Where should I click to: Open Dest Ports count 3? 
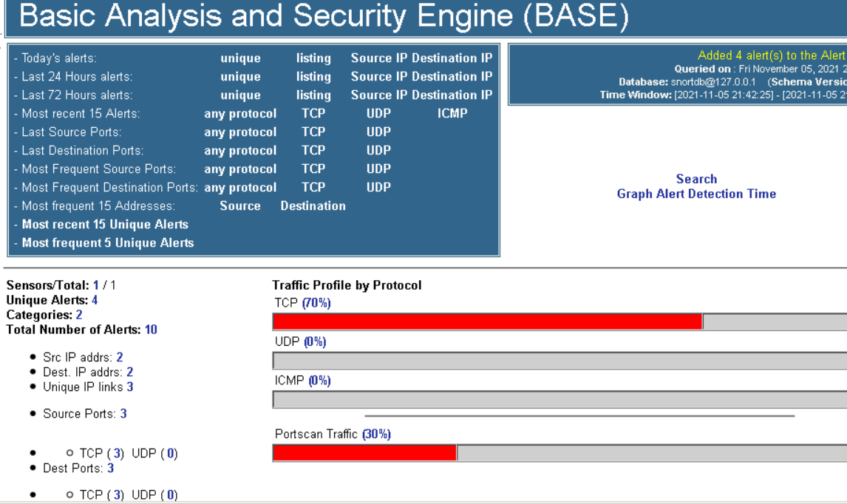[x=110, y=469]
